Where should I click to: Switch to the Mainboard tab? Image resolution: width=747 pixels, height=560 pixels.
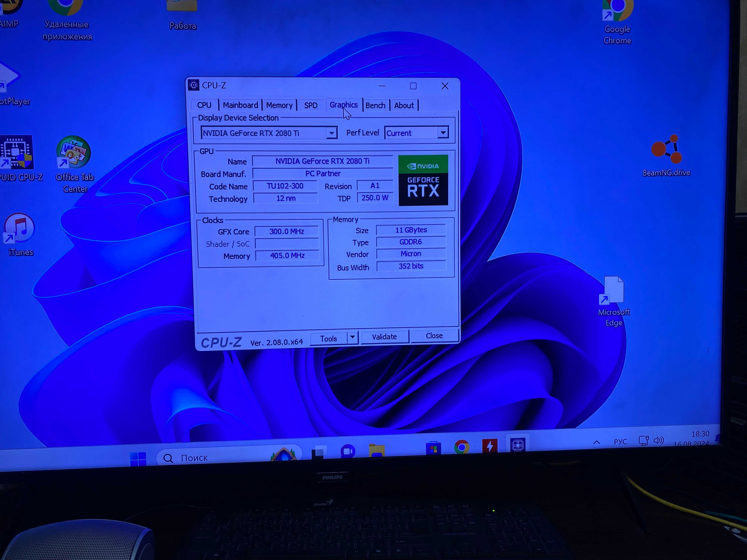pos(240,105)
